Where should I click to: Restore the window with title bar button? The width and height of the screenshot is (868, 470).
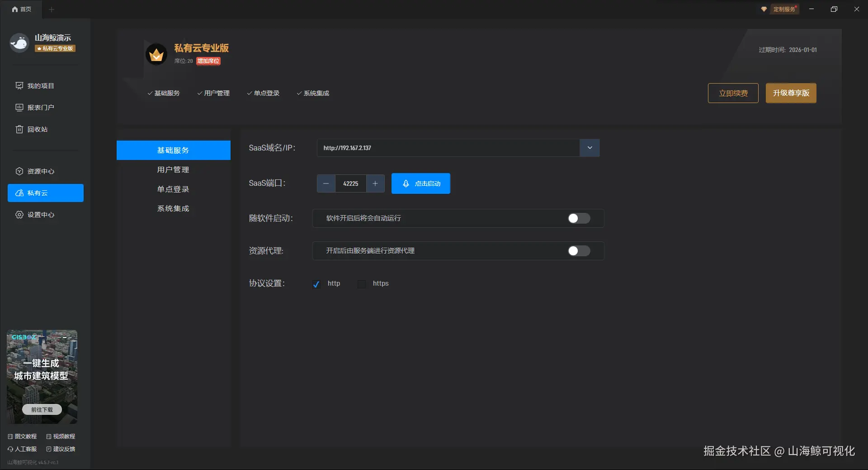pos(834,9)
